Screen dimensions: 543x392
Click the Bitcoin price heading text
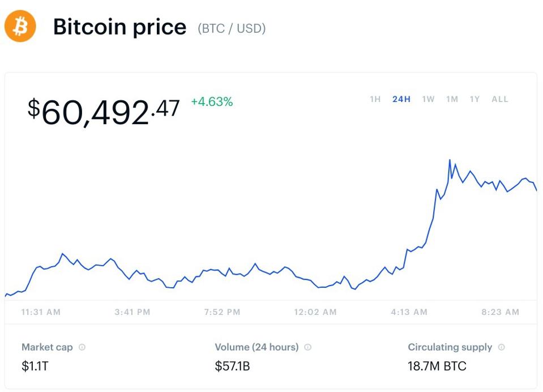tap(119, 27)
